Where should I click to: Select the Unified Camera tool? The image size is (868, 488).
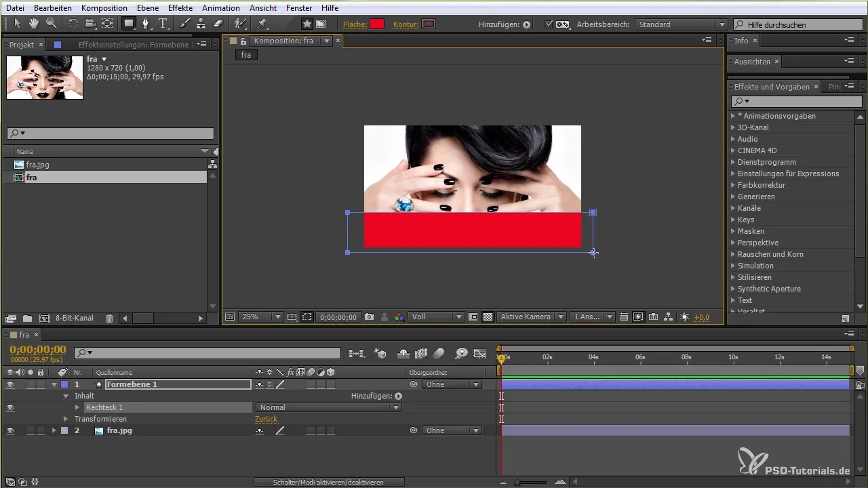[90, 24]
